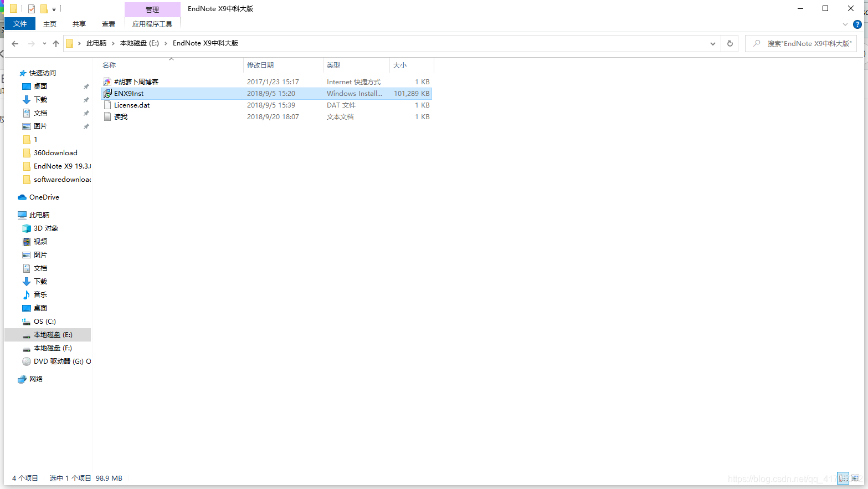868x489 pixels.
Task: Switch to details view icon in status bar
Action: coord(843,478)
